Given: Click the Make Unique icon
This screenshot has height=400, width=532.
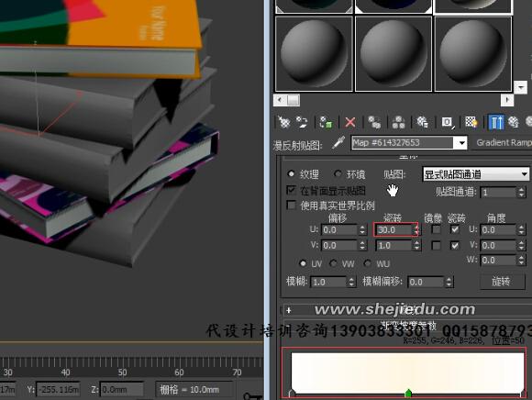Looking at the screenshot, I should 398,122.
